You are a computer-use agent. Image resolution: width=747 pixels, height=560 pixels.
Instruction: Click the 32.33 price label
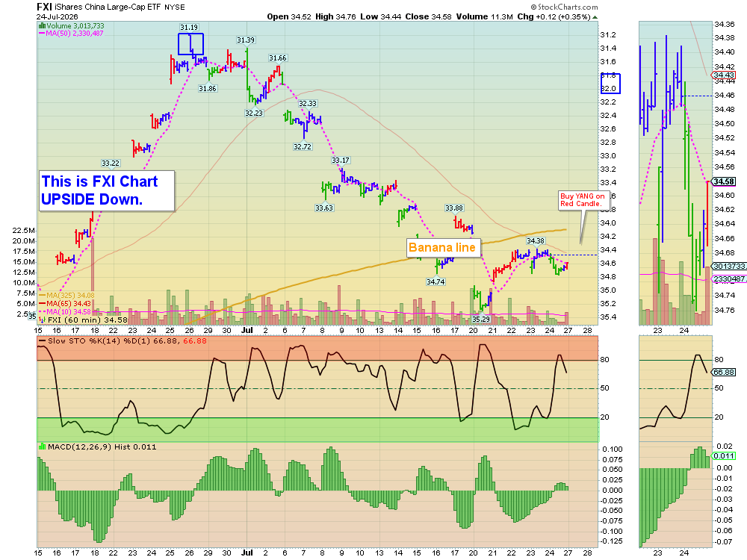coord(308,103)
